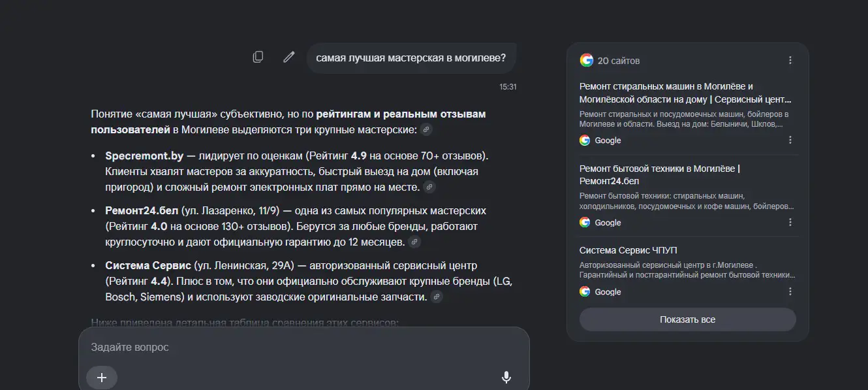Click the Google logo next to "20 сайтов"
Screen dimensions: 868x390
[586, 60]
